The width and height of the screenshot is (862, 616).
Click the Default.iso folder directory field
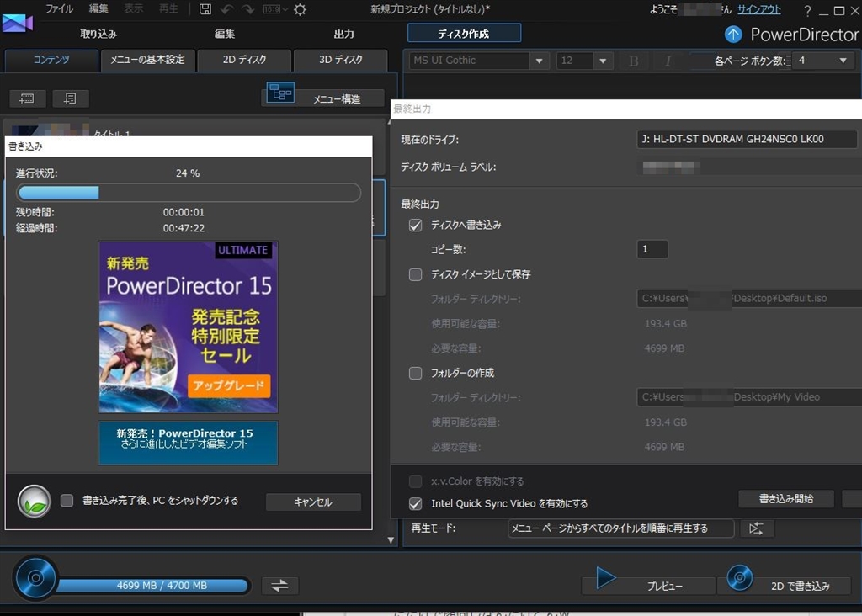click(x=749, y=299)
